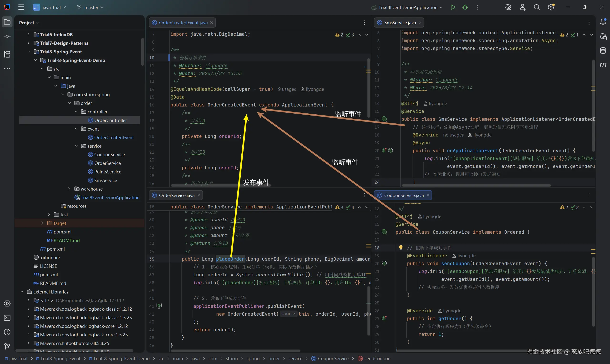Open the Structure tool window
The height and width of the screenshot is (364, 610).
[7, 54]
